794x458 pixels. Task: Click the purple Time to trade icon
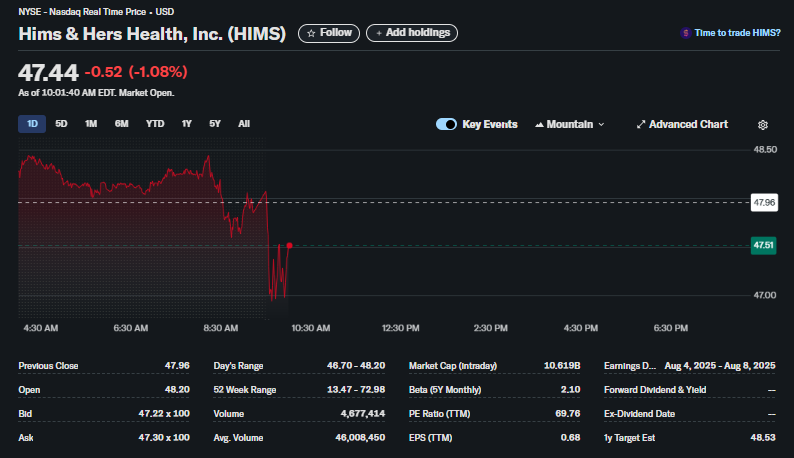(686, 33)
